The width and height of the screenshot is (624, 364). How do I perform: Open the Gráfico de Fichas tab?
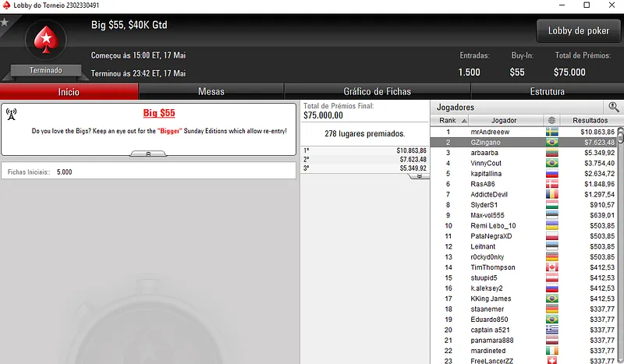click(377, 91)
